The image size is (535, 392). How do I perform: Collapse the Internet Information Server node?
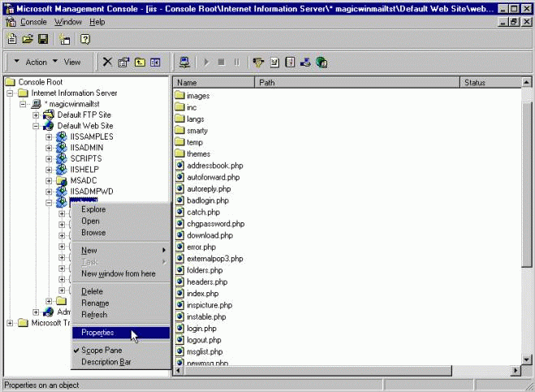coord(10,93)
